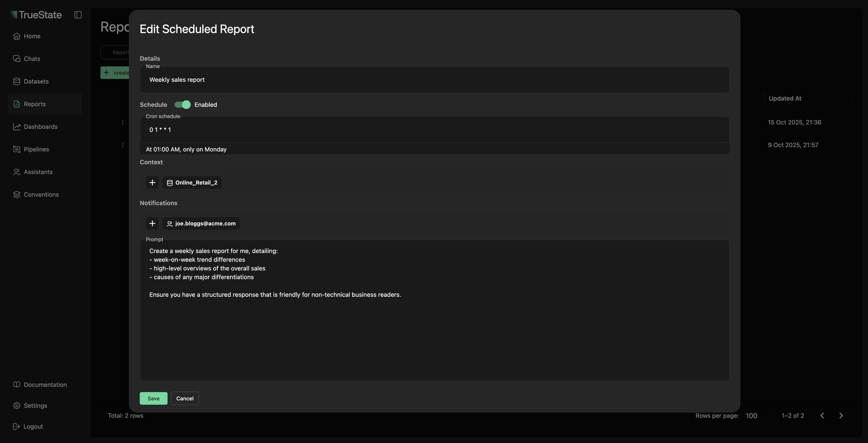The image size is (868, 443).
Task: Open Chats from sidebar
Action: 32,59
